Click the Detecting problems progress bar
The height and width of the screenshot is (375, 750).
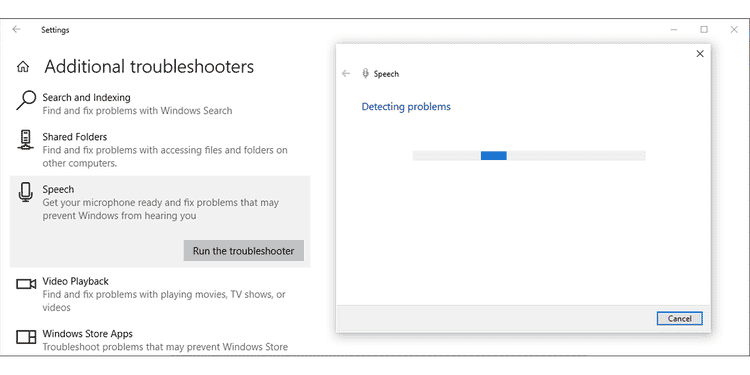(x=529, y=155)
